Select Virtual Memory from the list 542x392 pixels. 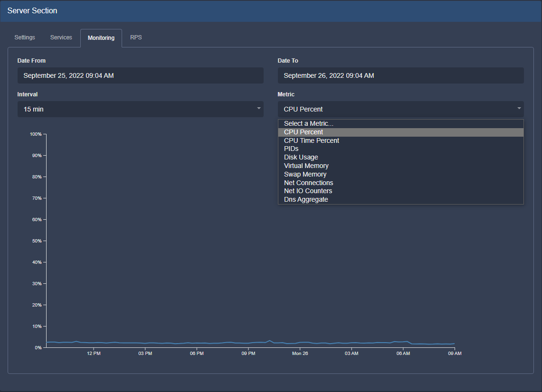click(306, 166)
